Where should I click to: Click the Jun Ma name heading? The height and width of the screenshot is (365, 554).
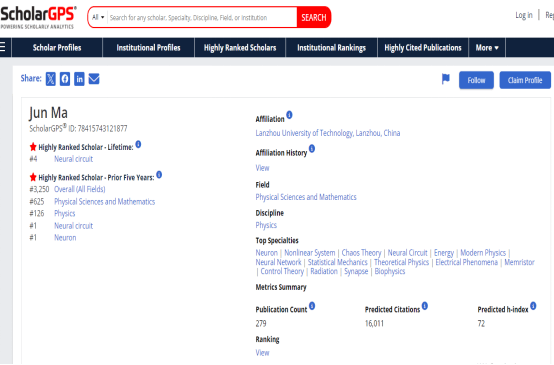[x=48, y=113]
